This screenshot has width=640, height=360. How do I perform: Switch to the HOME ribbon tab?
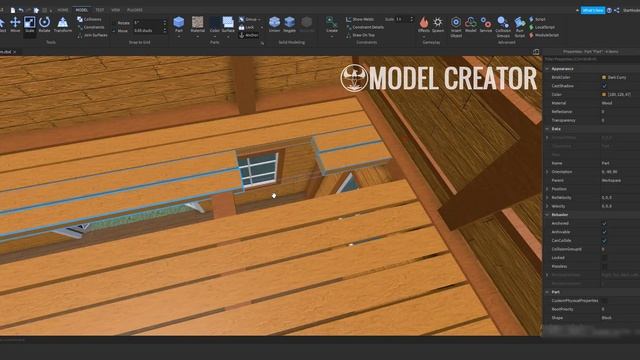[x=62, y=10]
